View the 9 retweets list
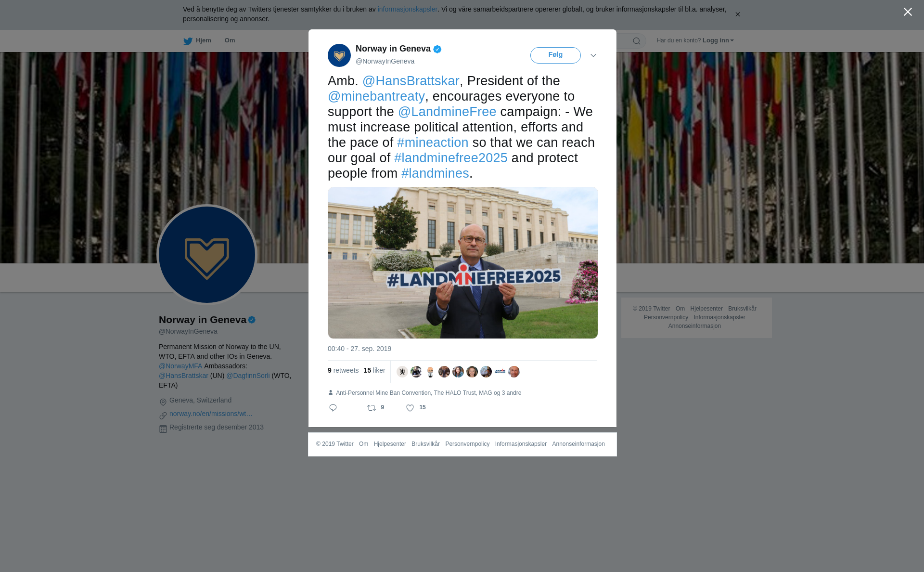 pos(343,370)
